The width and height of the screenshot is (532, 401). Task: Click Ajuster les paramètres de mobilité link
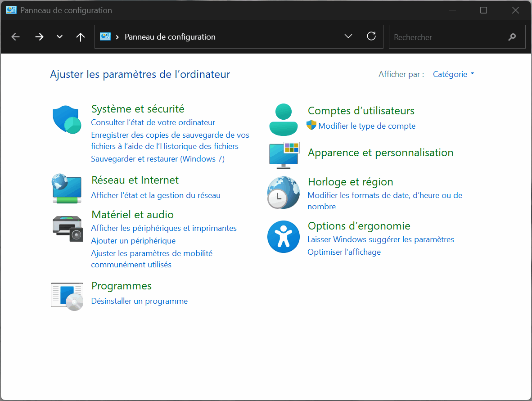coord(152,259)
